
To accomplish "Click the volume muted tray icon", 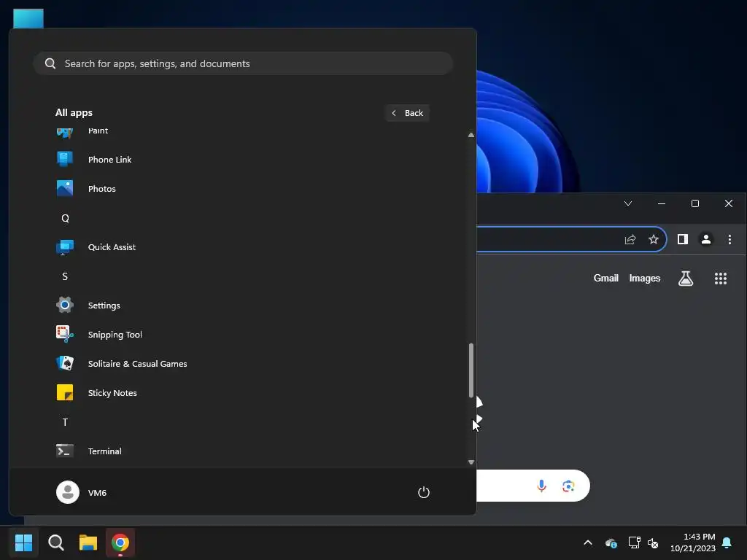I will pos(653,542).
